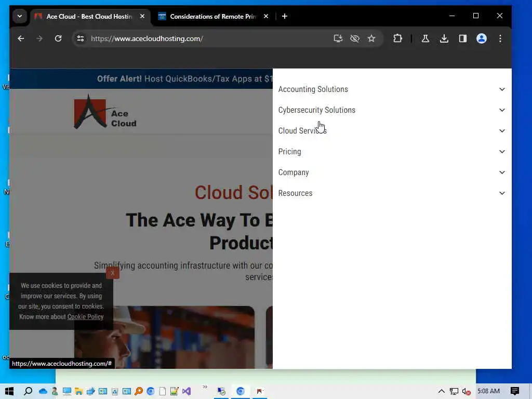
Task: Open the profile avatar menu
Action: tap(482, 38)
